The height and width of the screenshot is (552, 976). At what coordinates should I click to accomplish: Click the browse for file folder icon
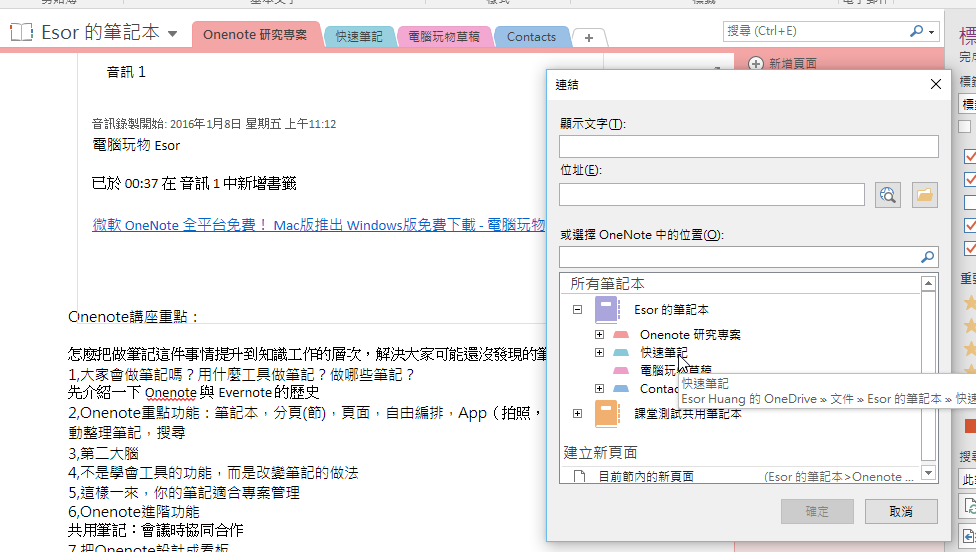pos(925,195)
